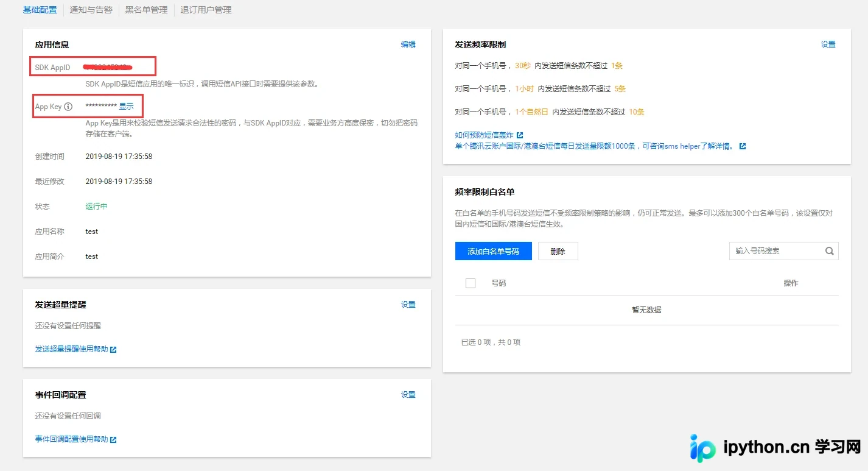868x471 pixels.
Task: Click external link icon beside 如何预防短信轰炸
Action: [520, 135]
